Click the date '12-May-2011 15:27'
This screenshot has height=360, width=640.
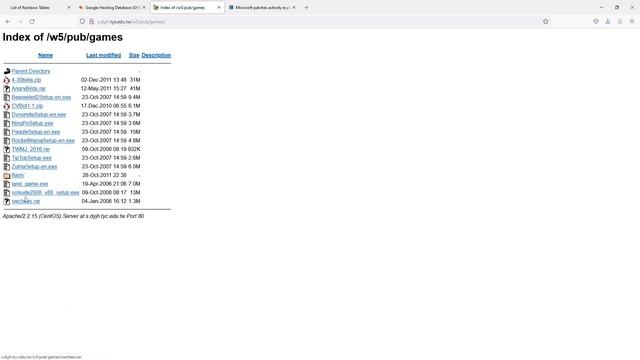(104, 89)
